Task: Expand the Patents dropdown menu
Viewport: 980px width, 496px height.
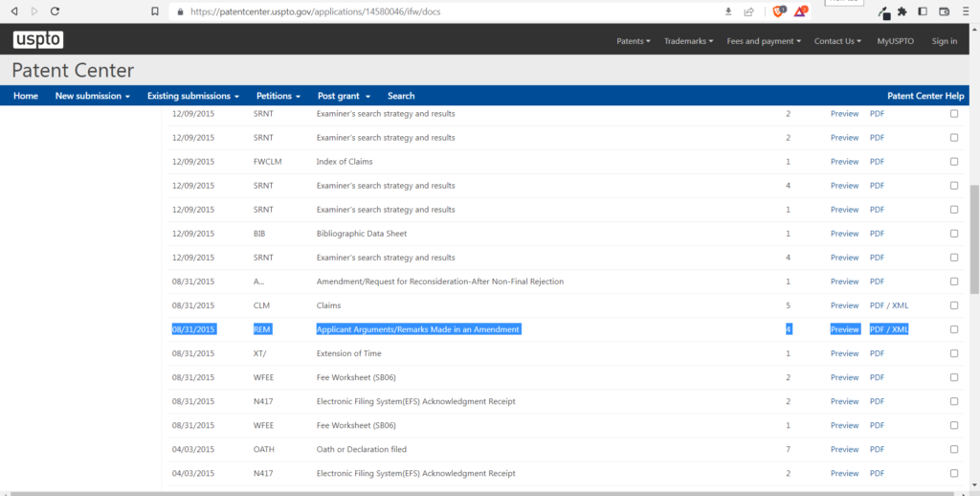Action: click(x=633, y=41)
